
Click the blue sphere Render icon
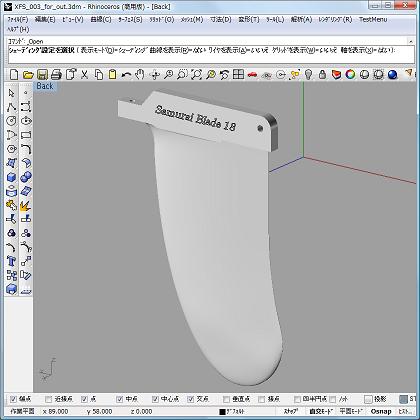coord(393,75)
